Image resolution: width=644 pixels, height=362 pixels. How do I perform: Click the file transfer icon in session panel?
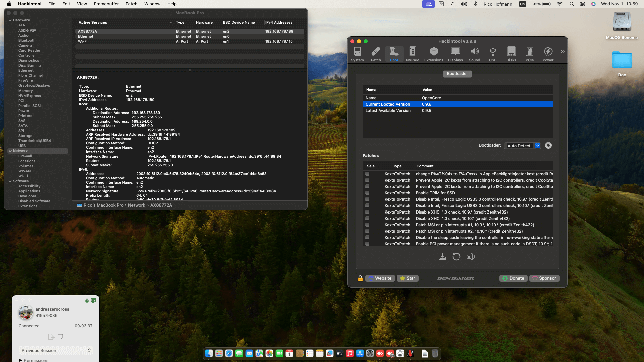tap(51, 336)
